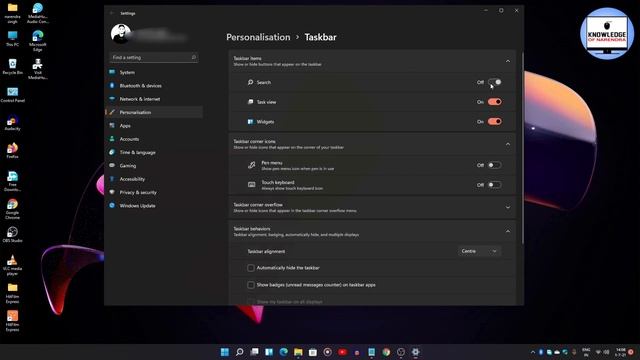This screenshot has height=360, width=640.
Task: Open OBS Studio from the taskbar
Action: [x=401, y=352]
